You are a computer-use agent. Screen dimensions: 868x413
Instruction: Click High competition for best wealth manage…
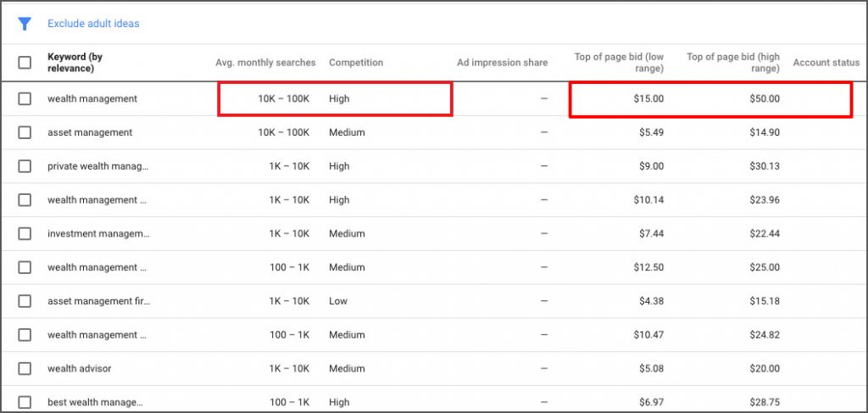[x=339, y=402]
